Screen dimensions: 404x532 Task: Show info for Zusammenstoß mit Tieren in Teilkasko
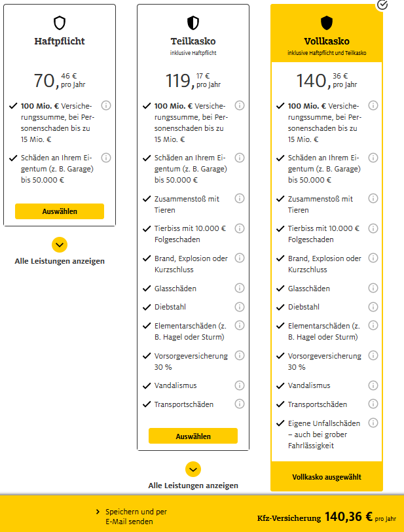pyautogui.click(x=240, y=198)
